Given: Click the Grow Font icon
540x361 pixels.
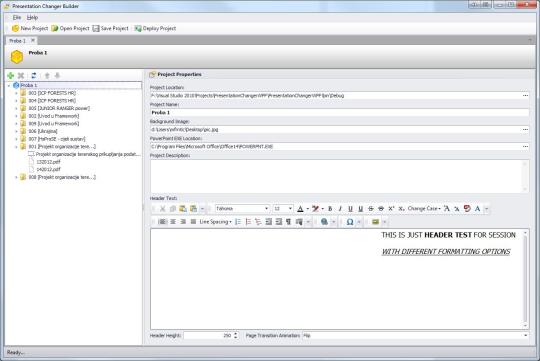Looking at the screenshot, I should [x=447, y=209].
